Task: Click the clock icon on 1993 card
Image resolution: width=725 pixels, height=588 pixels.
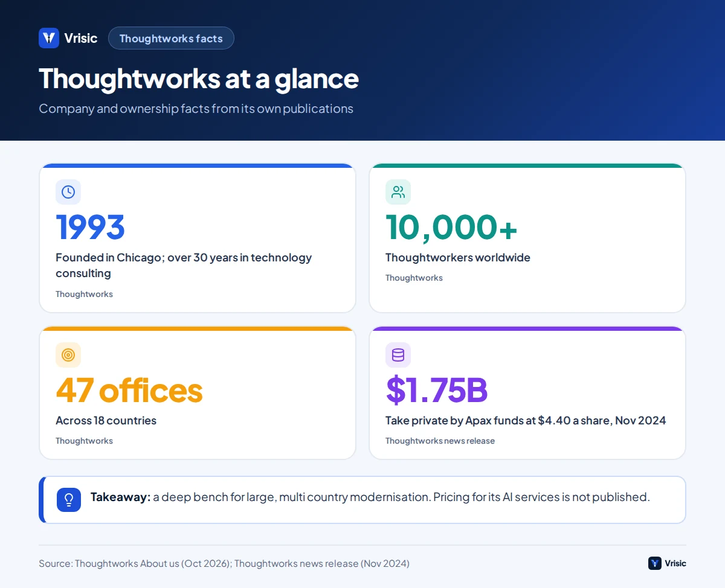Action: point(68,192)
